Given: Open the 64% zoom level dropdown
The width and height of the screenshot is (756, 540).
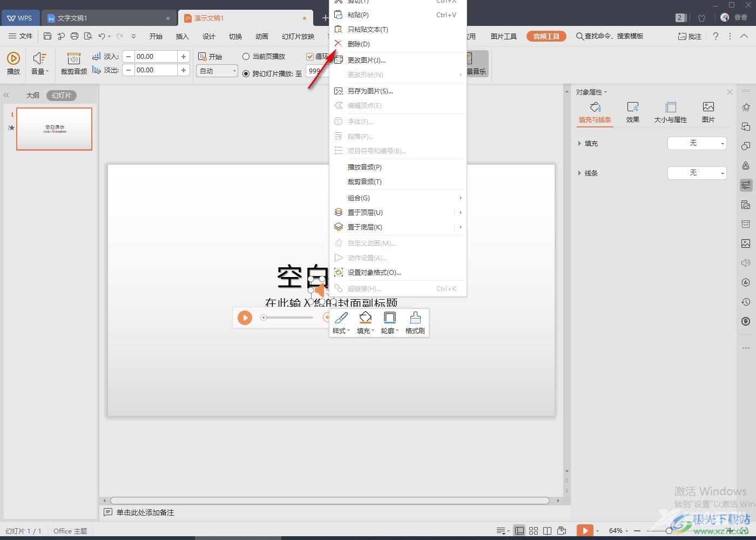Looking at the screenshot, I should (618, 531).
